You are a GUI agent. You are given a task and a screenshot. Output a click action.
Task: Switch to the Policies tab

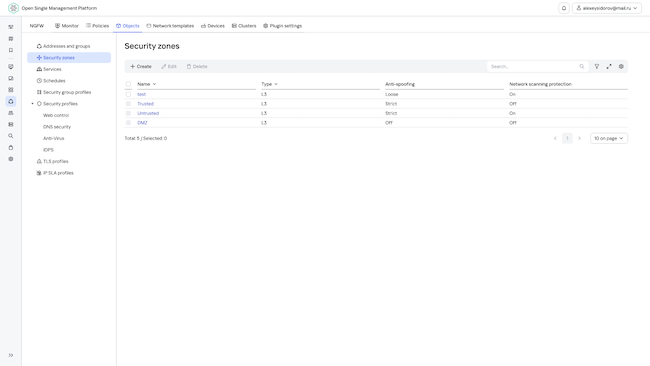click(97, 26)
